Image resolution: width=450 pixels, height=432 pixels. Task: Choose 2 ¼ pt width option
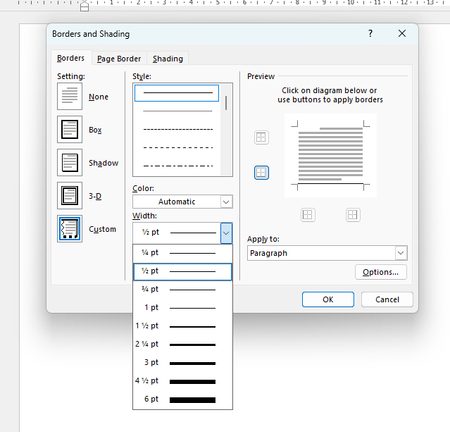182,345
